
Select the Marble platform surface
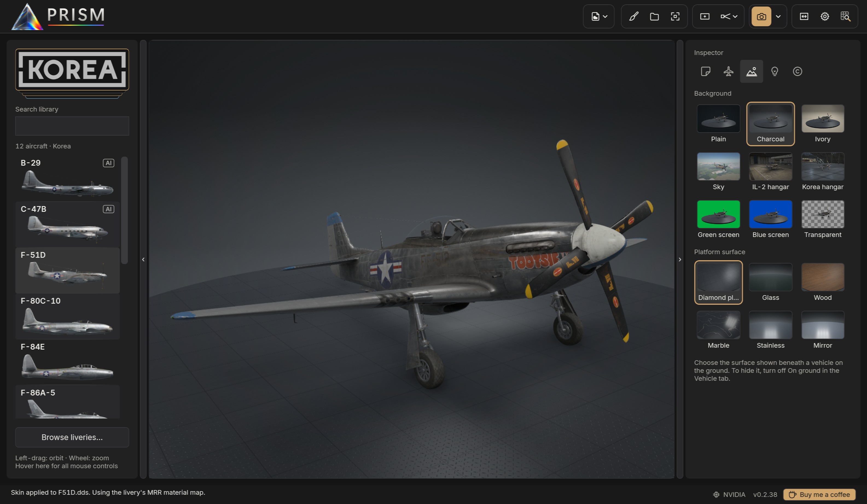[718, 330]
